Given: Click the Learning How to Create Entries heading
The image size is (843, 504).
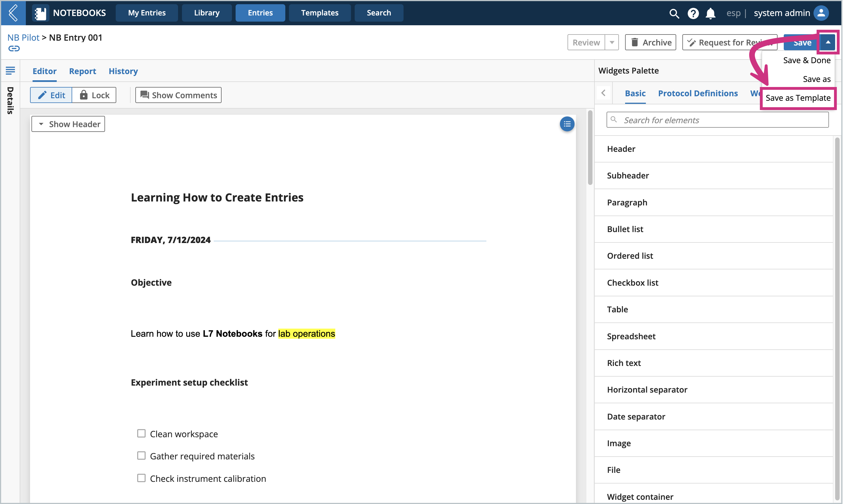Looking at the screenshot, I should pos(217,197).
